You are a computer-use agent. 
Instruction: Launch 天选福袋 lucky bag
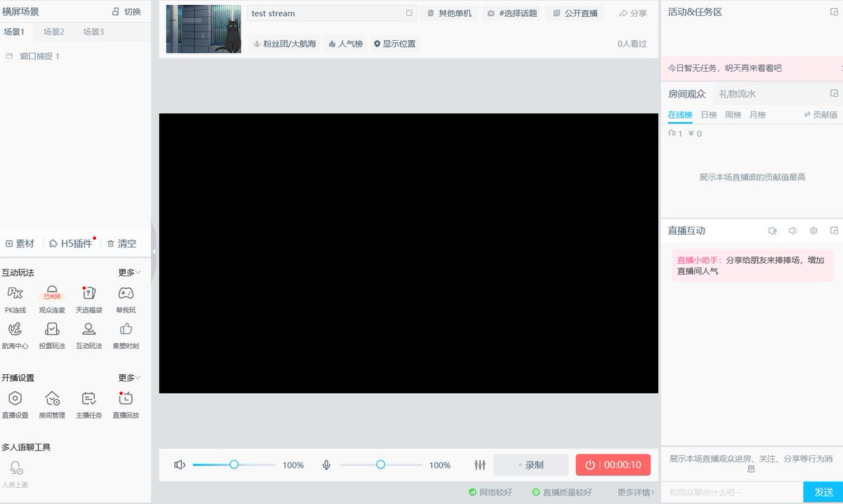pos(89,299)
